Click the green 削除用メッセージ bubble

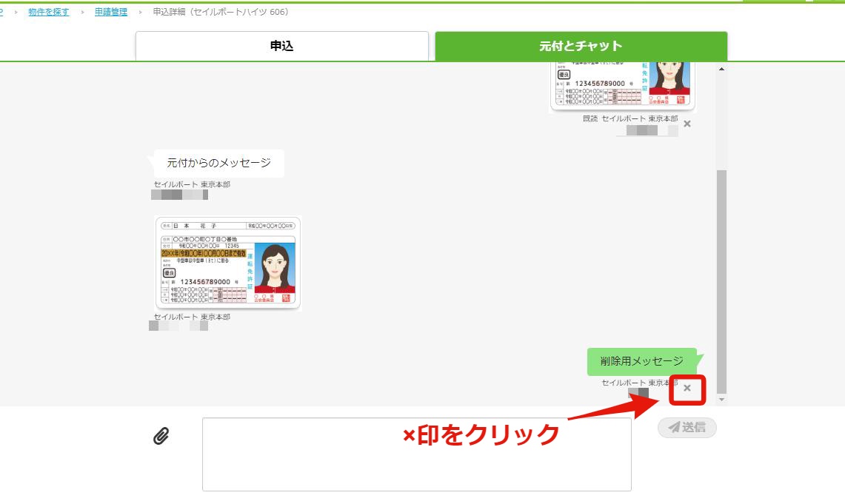[644, 361]
